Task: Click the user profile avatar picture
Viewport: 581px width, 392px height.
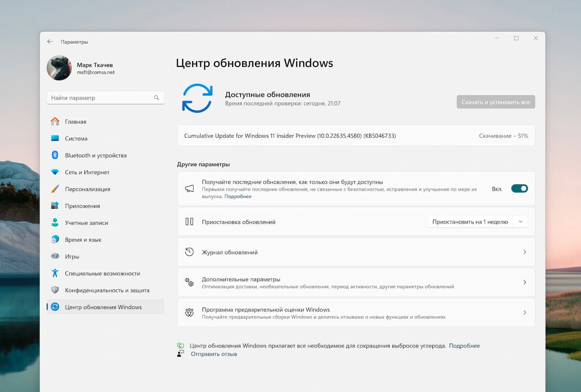Action: click(59, 68)
